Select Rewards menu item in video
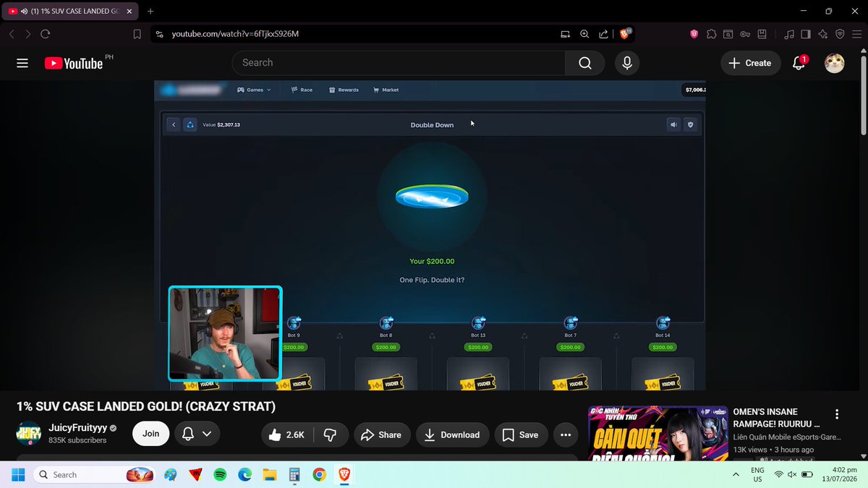This screenshot has width=868, height=488. click(x=344, y=90)
